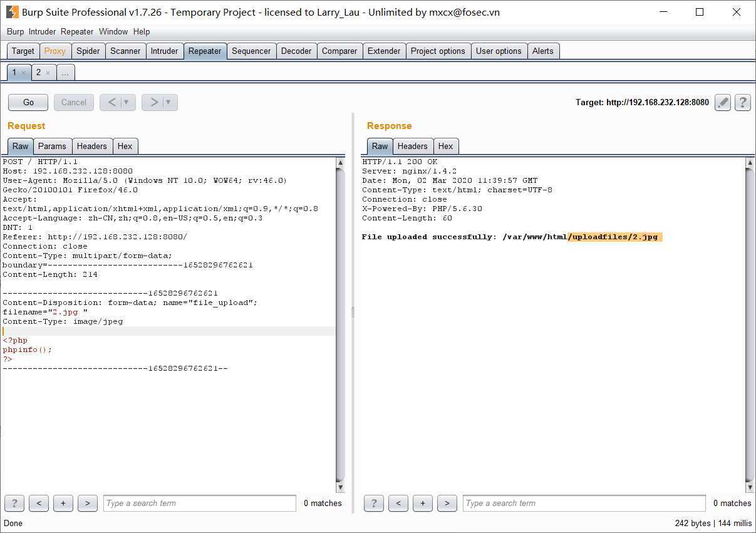This screenshot has width=756, height=533.
Task: Show the request Raw view
Action: click(x=21, y=146)
